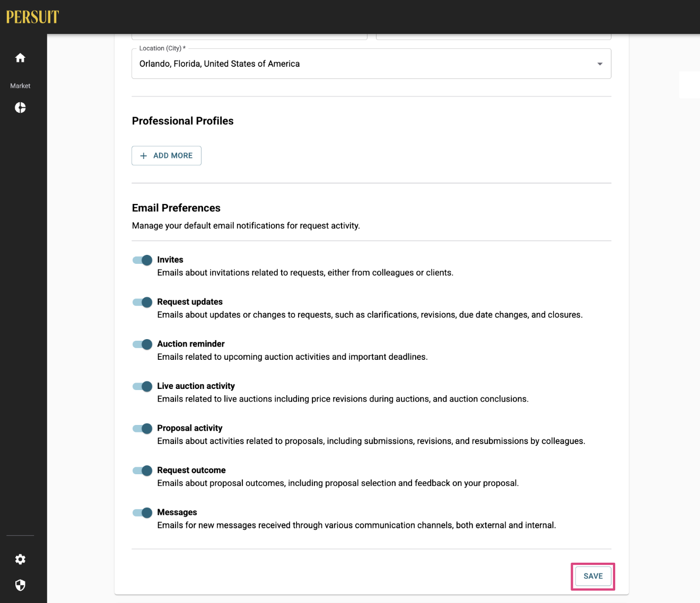
Task: Click the Orlando, Florida location field
Action: point(371,64)
